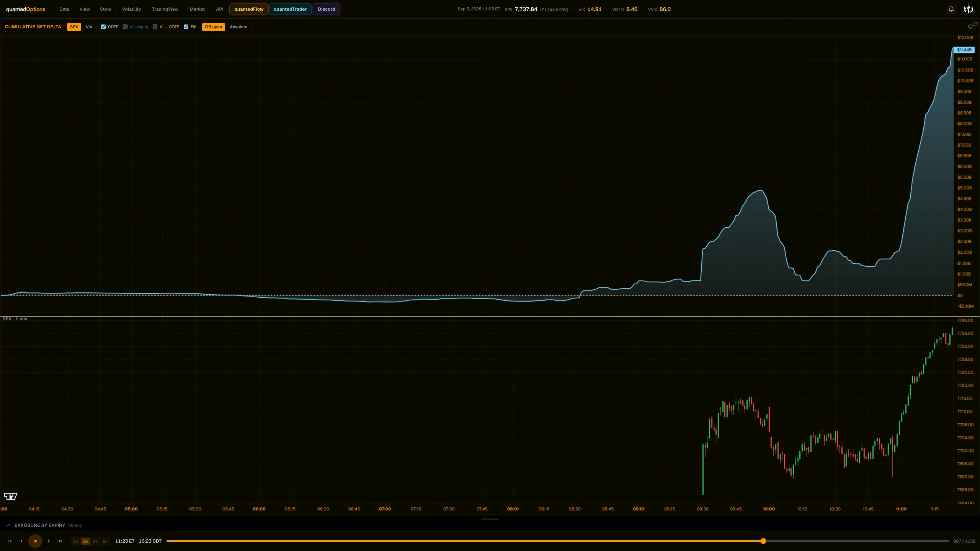Pop out the Cumulative Net Delta panel

coord(975,24)
